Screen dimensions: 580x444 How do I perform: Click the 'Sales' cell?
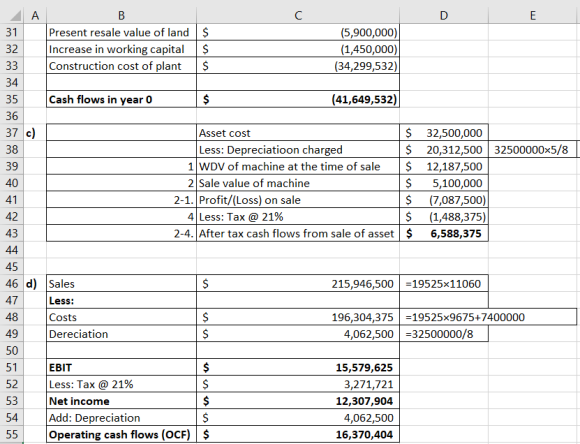pos(121,284)
